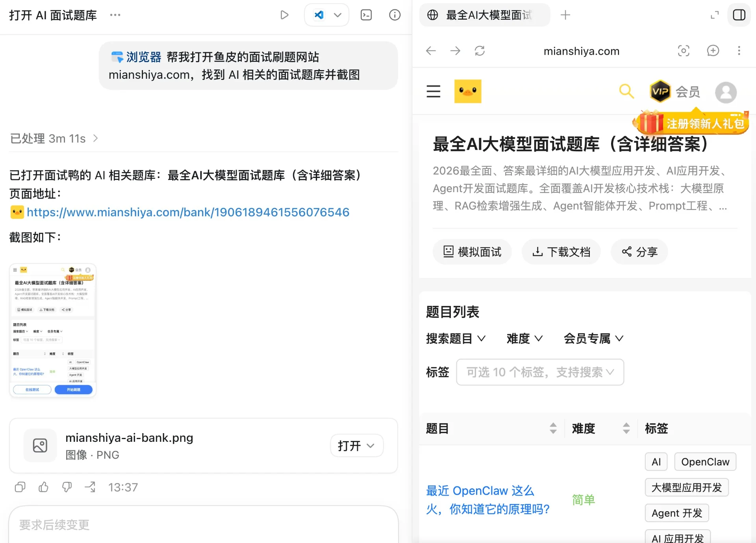Click the run play icon in header
Screen dimensions: 756x543
point(284,15)
